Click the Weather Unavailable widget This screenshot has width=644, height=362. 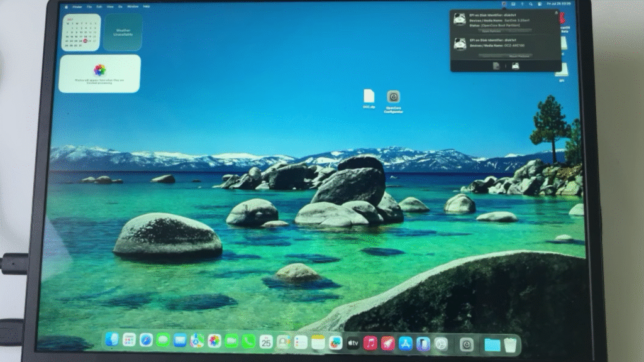tap(123, 32)
